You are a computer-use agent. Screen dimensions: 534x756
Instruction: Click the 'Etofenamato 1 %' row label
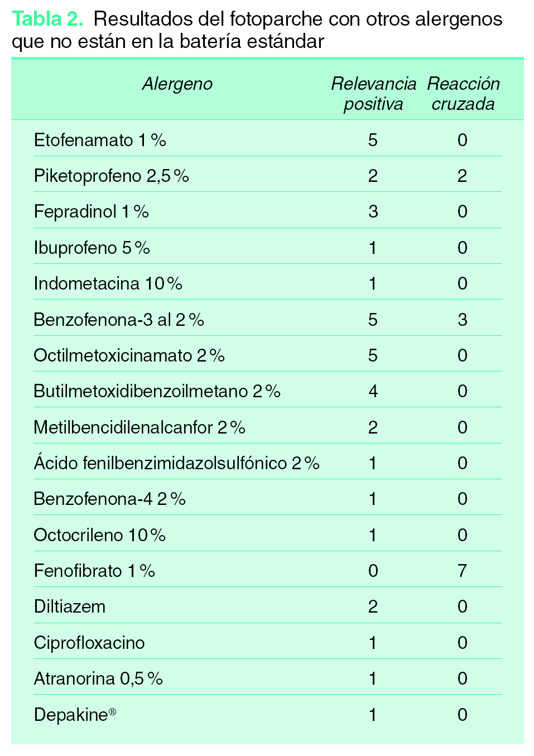point(100,140)
